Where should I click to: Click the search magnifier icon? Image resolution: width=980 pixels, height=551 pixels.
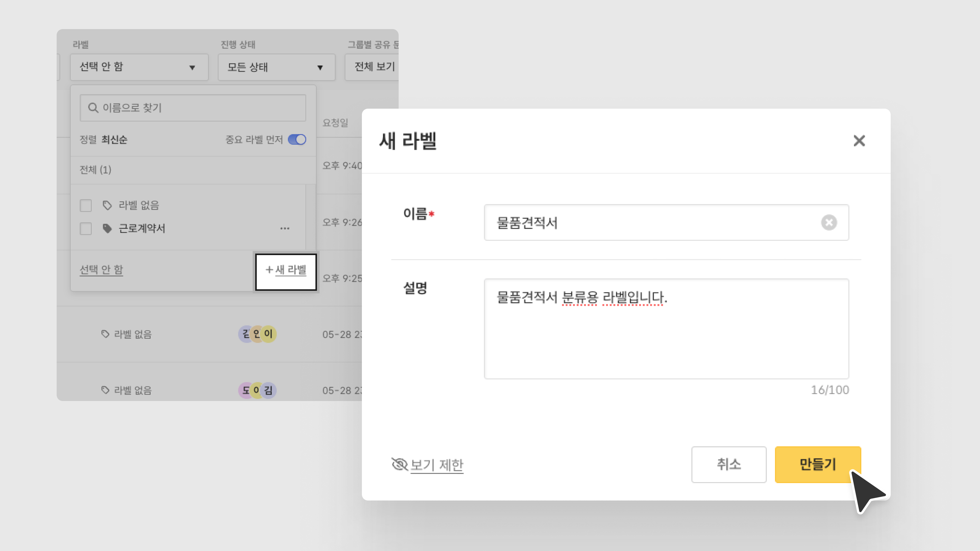(93, 108)
